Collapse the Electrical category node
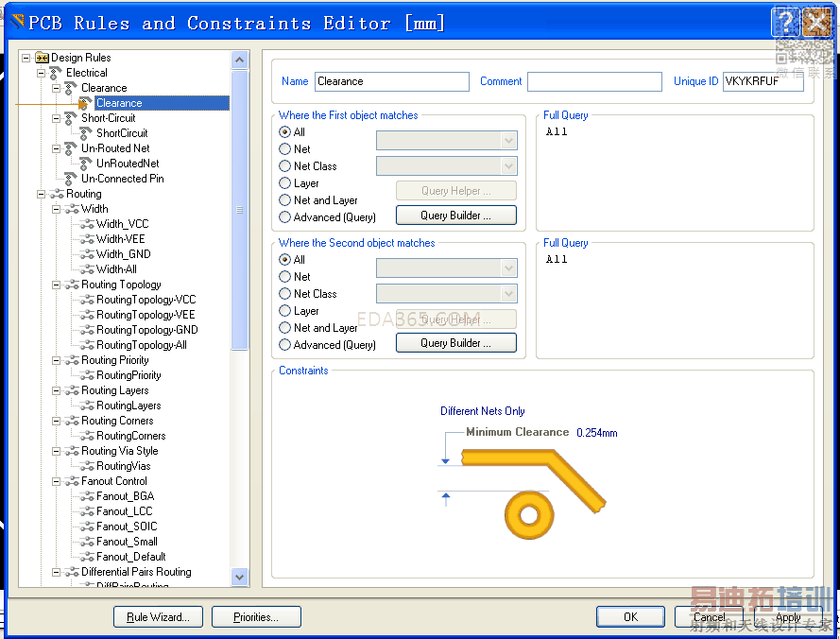 click(41, 73)
